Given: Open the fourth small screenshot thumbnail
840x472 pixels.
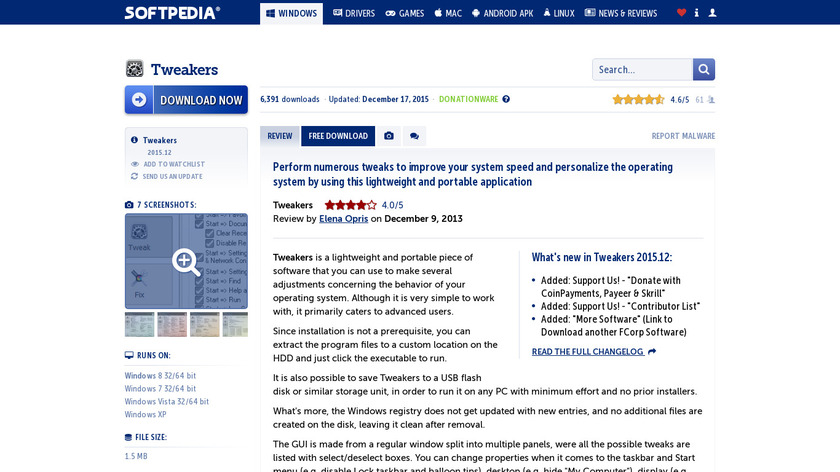Looking at the screenshot, I should coord(235,325).
